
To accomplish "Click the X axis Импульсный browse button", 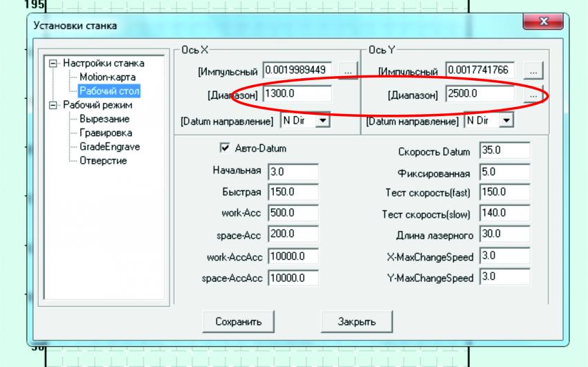I will [x=349, y=71].
